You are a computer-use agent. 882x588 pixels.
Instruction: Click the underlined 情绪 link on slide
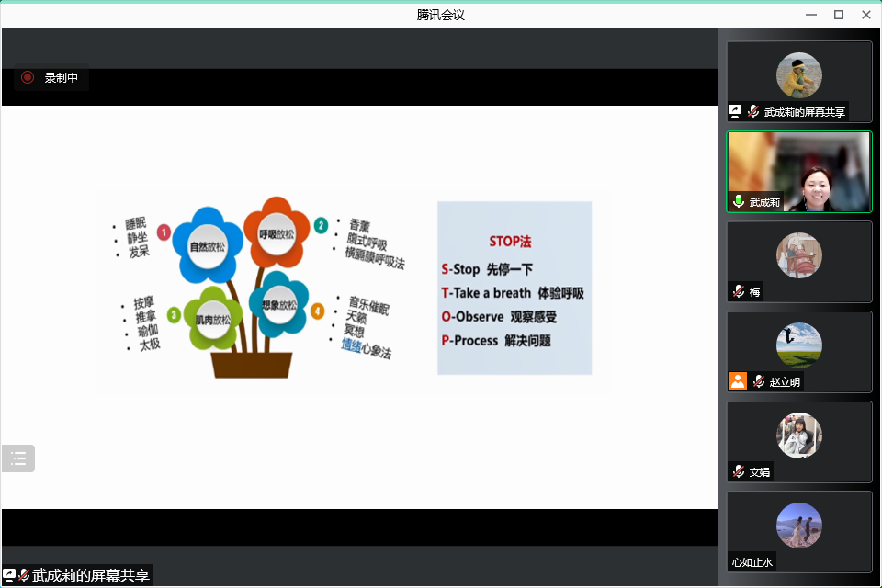tap(351, 345)
